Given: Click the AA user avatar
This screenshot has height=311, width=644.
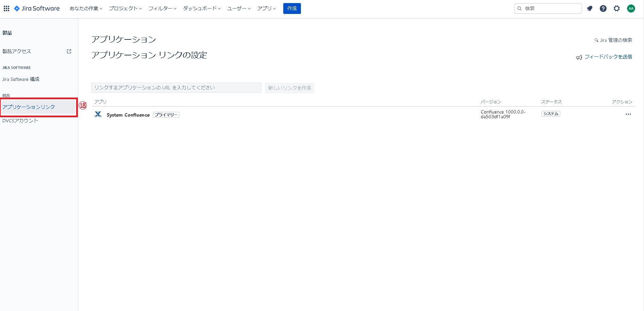Looking at the screenshot, I should pos(631,8).
